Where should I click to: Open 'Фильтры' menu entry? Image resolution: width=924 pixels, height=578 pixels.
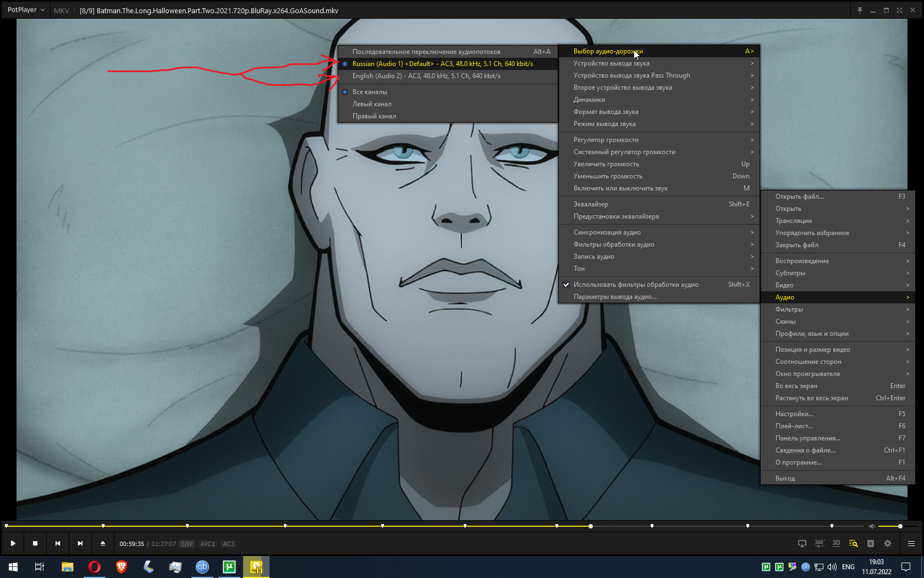pyautogui.click(x=837, y=309)
